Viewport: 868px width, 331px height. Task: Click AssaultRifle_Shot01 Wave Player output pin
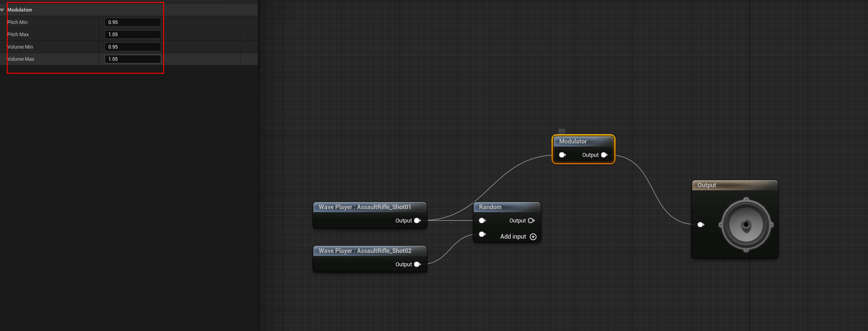pyautogui.click(x=417, y=220)
